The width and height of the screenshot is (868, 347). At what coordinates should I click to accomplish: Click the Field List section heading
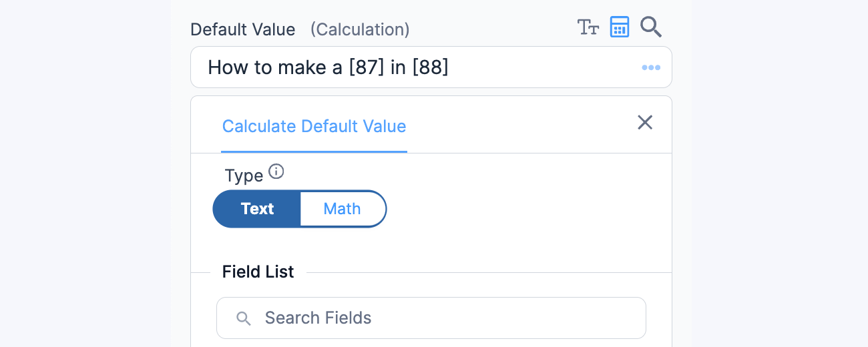click(258, 272)
